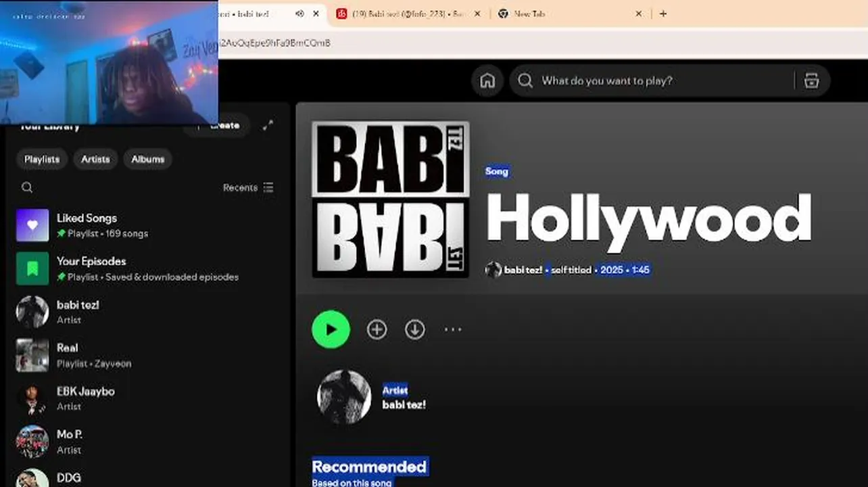Click the Liked Songs heart cover
The image size is (868, 487).
click(x=32, y=225)
